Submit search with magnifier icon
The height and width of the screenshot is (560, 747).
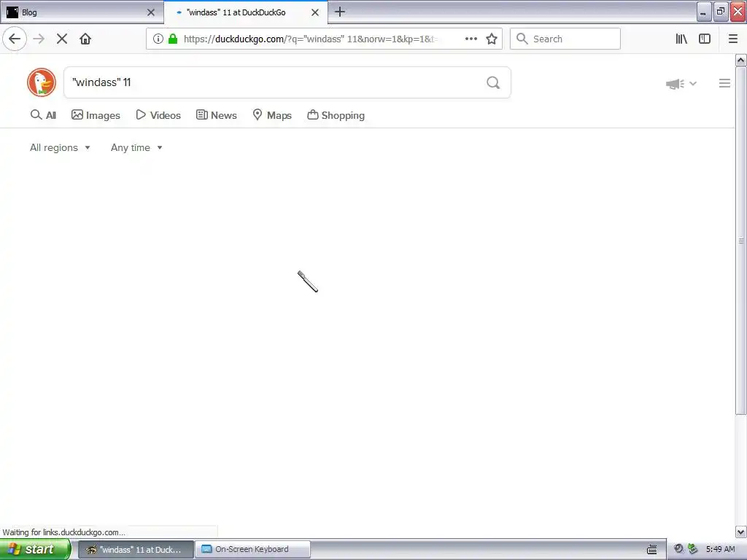pos(493,83)
